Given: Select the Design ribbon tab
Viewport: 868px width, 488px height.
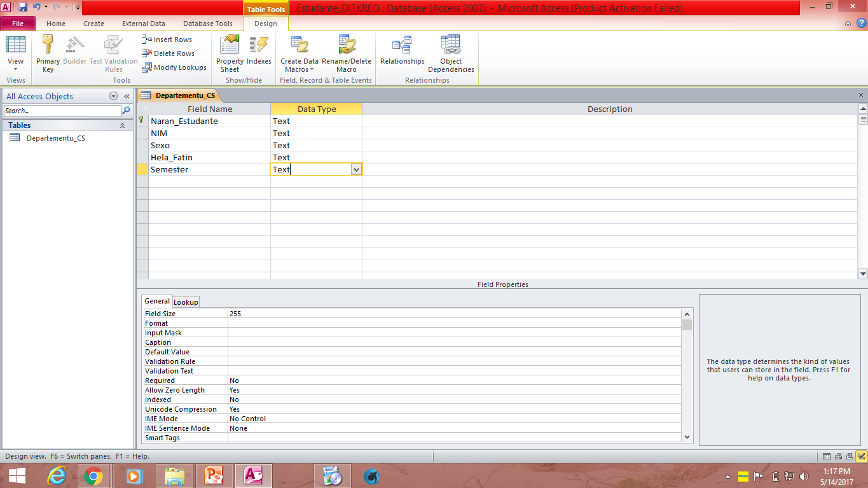Looking at the screenshot, I should point(266,24).
